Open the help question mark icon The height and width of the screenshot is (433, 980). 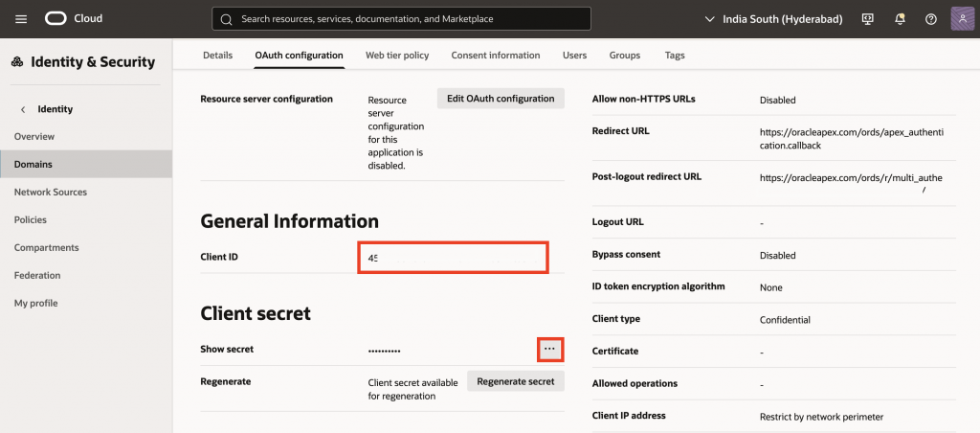930,19
